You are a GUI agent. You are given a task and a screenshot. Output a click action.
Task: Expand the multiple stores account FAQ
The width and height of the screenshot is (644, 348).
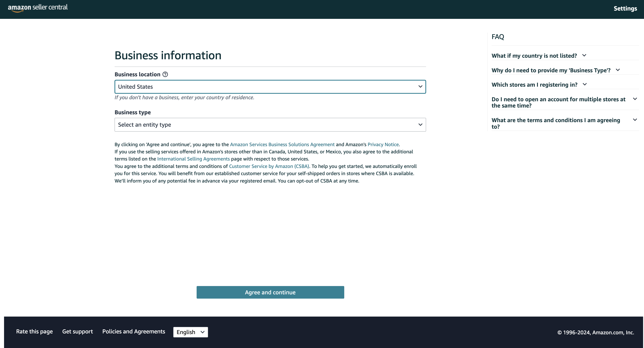pos(564,102)
